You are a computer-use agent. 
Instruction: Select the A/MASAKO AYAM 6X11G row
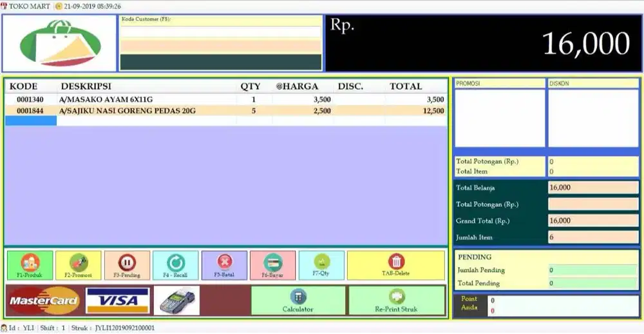[x=226, y=99]
